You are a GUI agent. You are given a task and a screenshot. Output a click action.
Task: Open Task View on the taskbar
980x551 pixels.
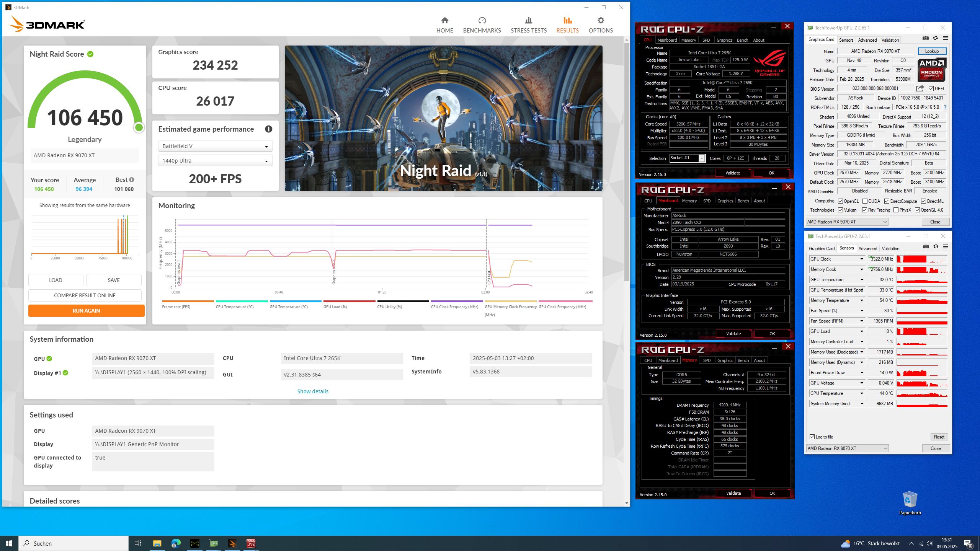138,543
